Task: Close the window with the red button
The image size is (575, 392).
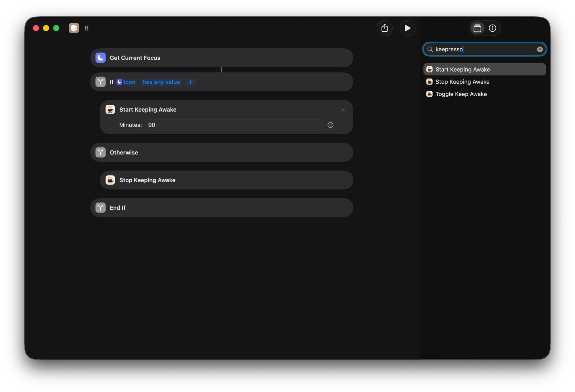Action: pyautogui.click(x=36, y=28)
